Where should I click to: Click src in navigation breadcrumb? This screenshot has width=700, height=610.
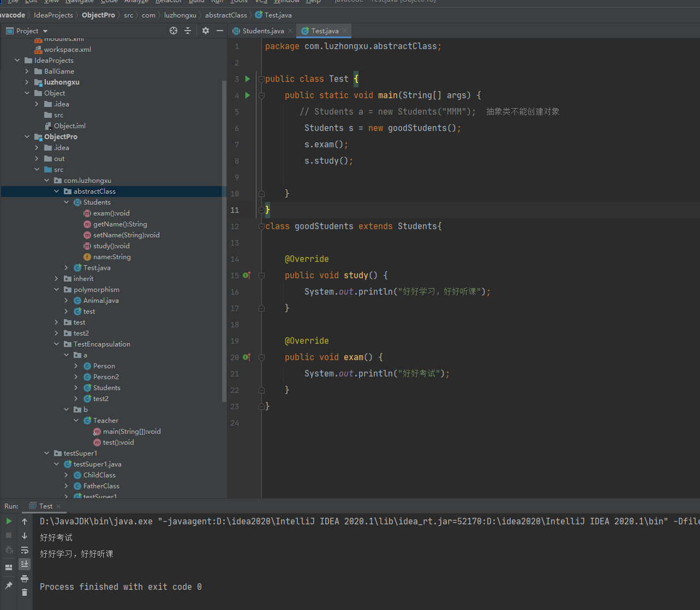pos(128,15)
